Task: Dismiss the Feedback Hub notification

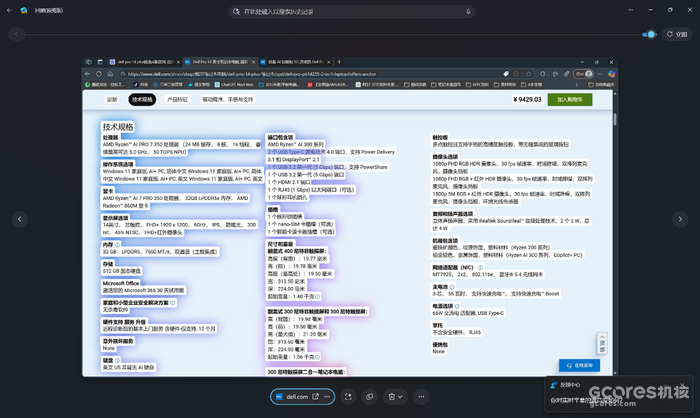Action: (682, 385)
